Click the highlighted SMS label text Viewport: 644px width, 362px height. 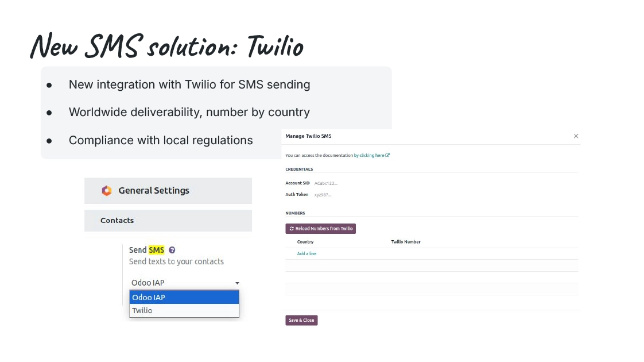point(156,250)
